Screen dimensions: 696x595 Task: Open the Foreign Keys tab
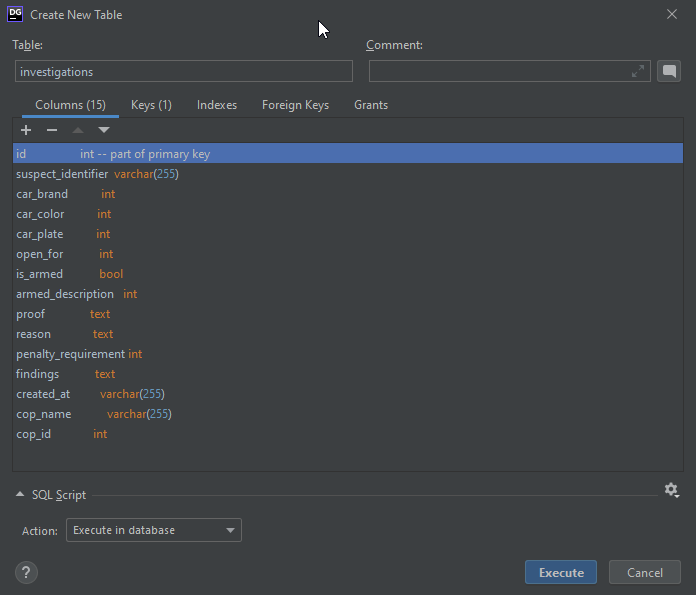[295, 105]
